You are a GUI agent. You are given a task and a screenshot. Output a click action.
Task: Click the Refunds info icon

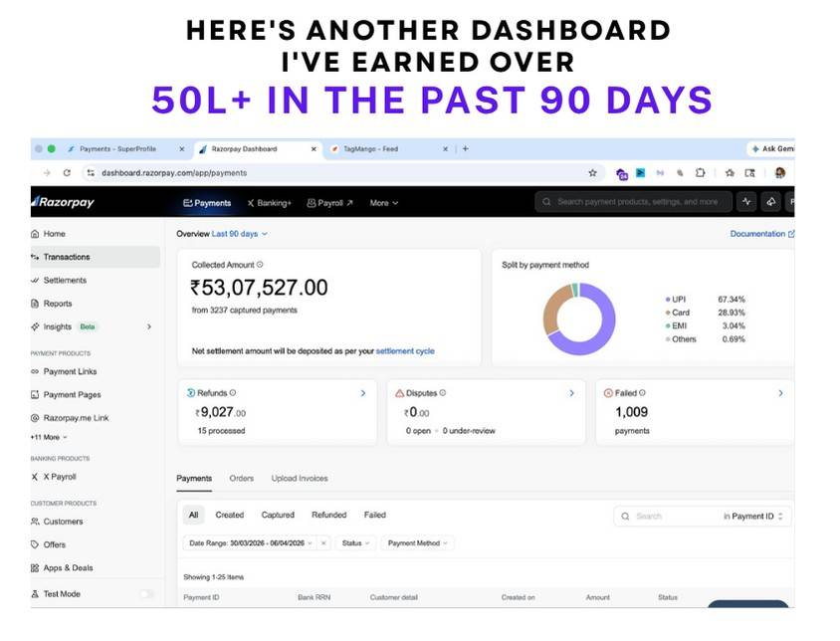click(x=233, y=393)
